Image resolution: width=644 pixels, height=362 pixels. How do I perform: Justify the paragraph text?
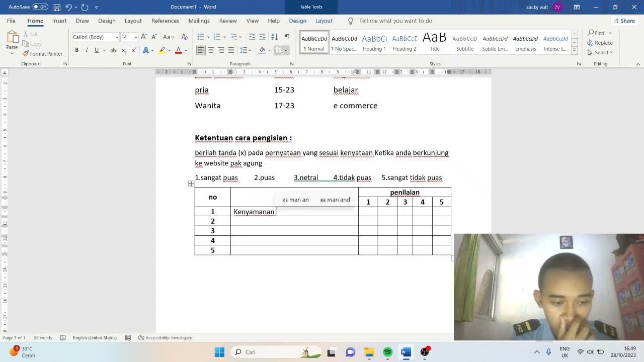click(231, 50)
